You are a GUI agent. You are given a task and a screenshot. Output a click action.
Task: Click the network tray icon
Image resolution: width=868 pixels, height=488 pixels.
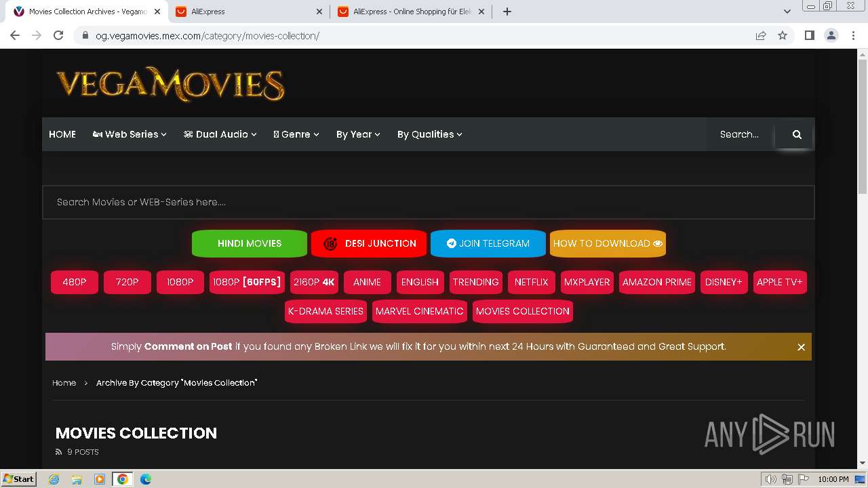(x=787, y=479)
